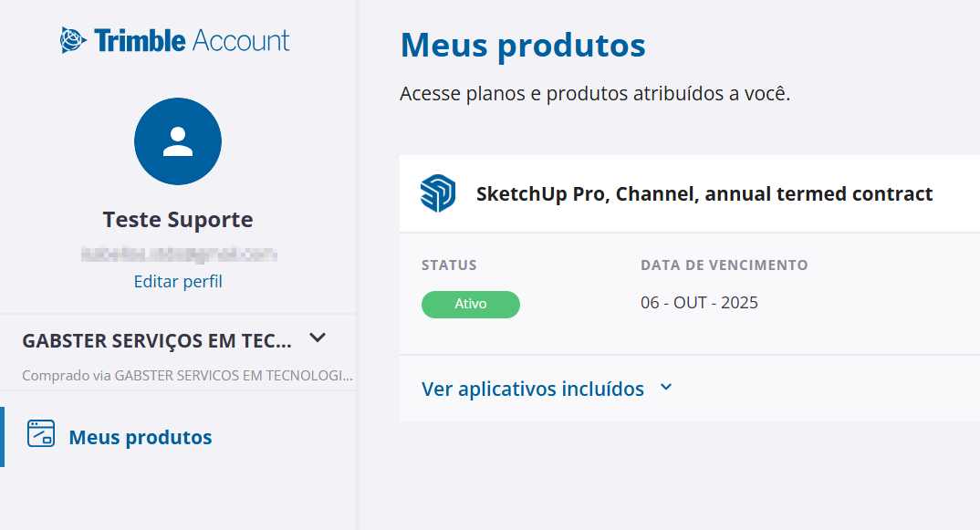Click the expiry date 06 - OUT - 2025

coord(699,303)
